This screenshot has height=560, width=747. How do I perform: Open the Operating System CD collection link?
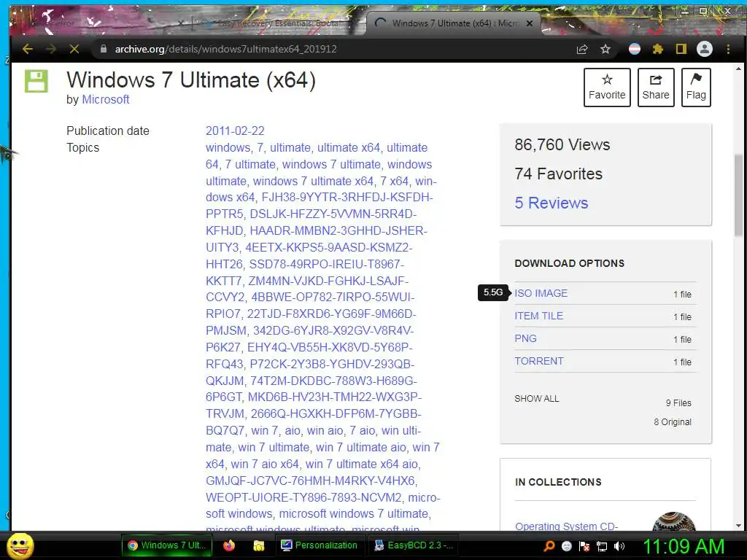click(x=566, y=526)
